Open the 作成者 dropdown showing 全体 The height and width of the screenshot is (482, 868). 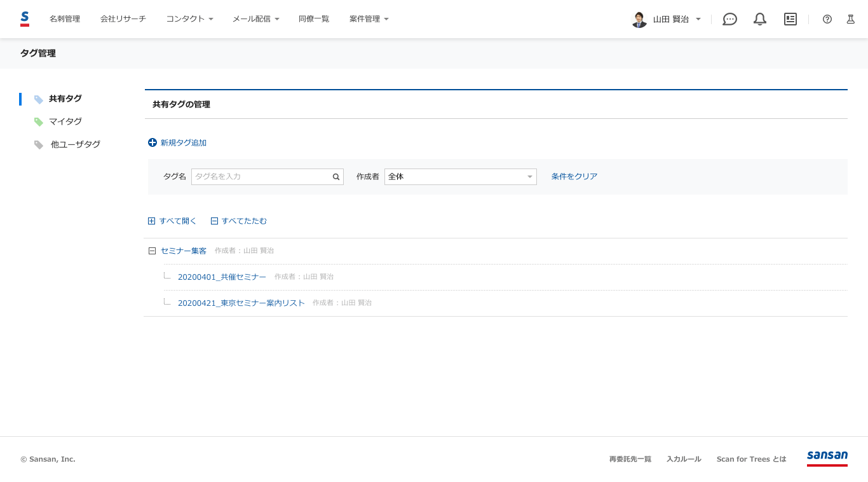coord(461,177)
